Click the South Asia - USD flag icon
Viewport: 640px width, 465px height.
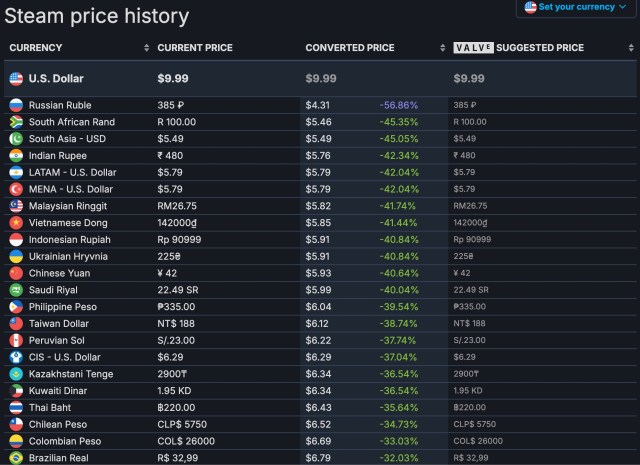(x=16, y=139)
